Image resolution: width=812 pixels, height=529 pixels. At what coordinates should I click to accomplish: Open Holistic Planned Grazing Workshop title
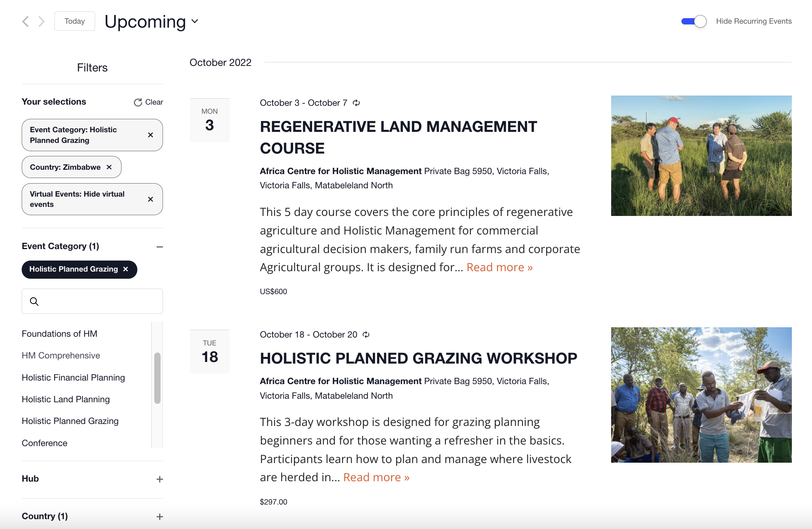pos(419,358)
